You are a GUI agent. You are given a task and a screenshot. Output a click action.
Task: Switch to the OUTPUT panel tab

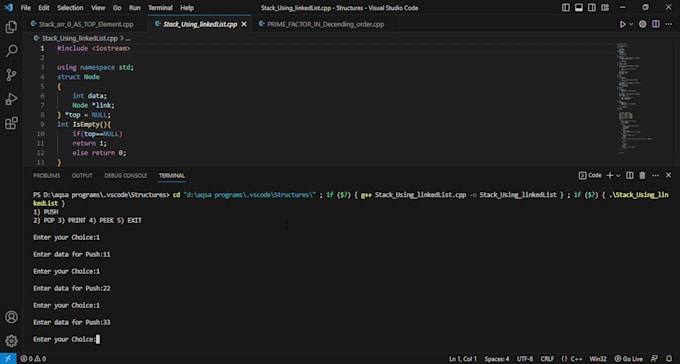click(x=82, y=175)
